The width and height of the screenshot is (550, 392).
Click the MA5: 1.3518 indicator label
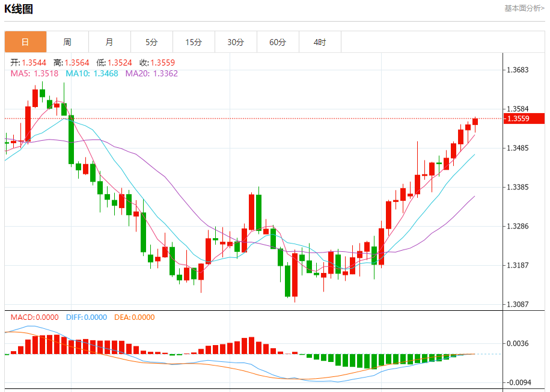click(34, 73)
